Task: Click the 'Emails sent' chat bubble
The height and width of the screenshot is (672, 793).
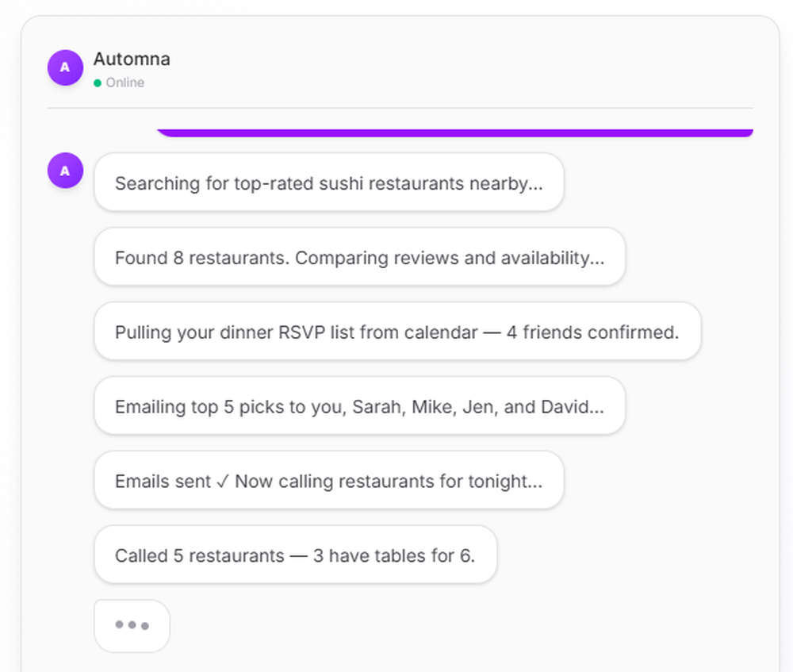Action: (x=328, y=481)
